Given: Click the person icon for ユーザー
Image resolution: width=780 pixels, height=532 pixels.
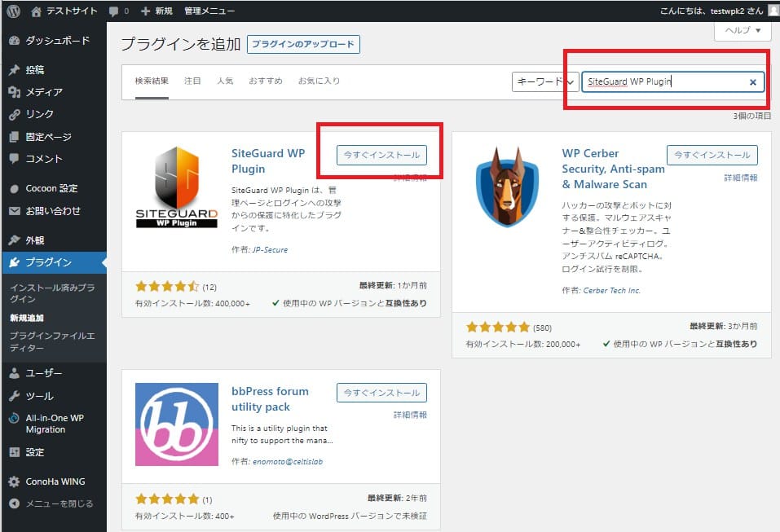Looking at the screenshot, I should tap(15, 373).
